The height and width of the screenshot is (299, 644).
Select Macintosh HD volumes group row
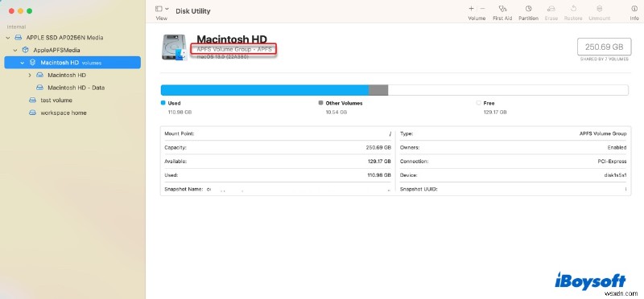[72, 63]
